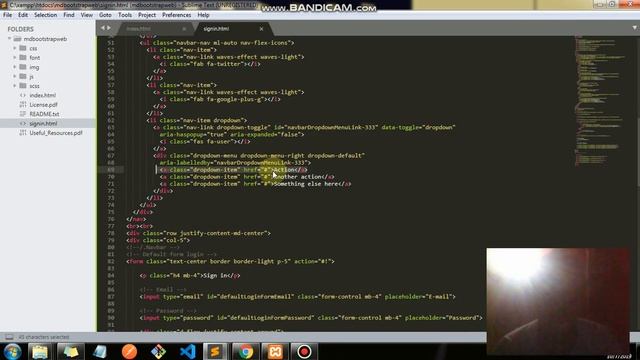Switch to the signin.html tab
This screenshot has width=640, height=360.
point(216,29)
